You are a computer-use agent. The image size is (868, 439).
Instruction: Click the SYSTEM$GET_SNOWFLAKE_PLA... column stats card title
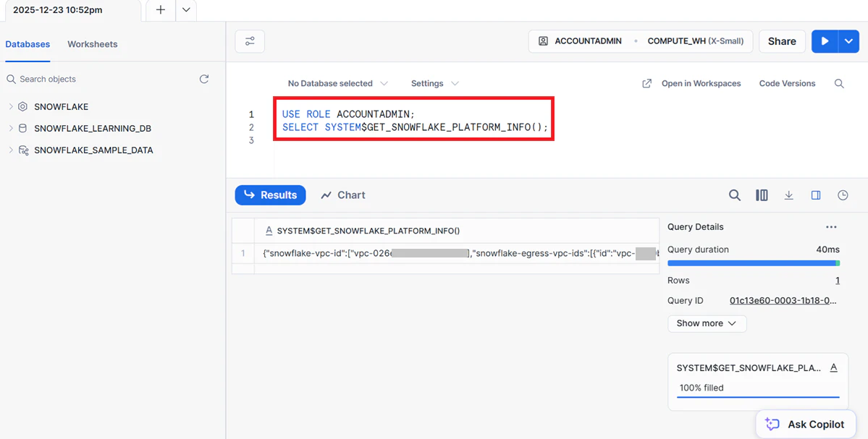[749, 368]
